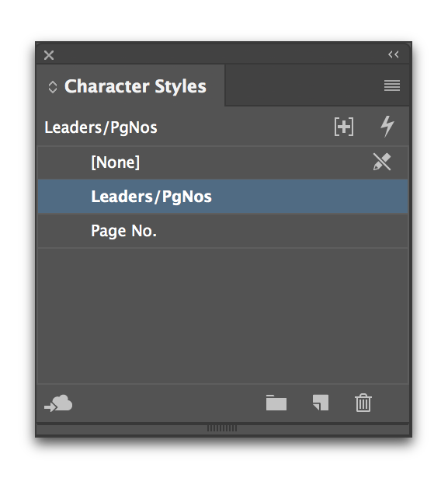Viewport: 448px width, 478px height.
Task: Apply the [None] character style
Action: click(223, 162)
